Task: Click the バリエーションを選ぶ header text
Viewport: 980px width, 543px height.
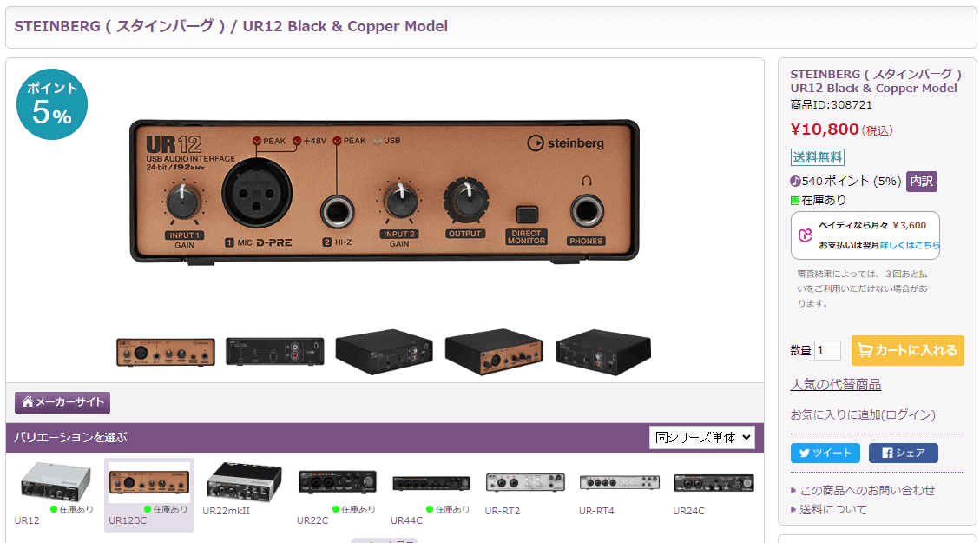Action: click(70, 437)
